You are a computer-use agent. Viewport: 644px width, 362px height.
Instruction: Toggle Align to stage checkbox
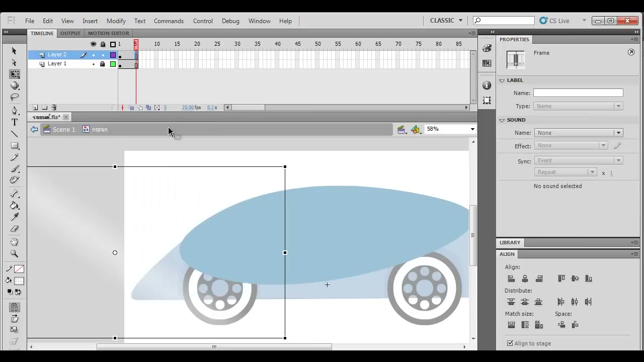pyautogui.click(x=510, y=343)
